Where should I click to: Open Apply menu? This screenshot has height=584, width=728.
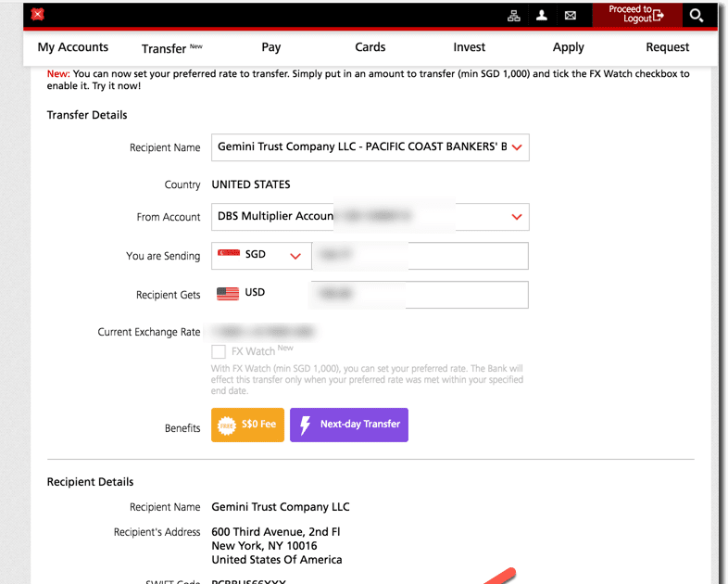569,47
